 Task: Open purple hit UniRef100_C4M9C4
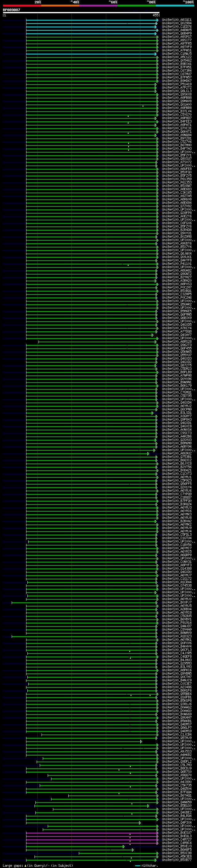tap(176, 843)
